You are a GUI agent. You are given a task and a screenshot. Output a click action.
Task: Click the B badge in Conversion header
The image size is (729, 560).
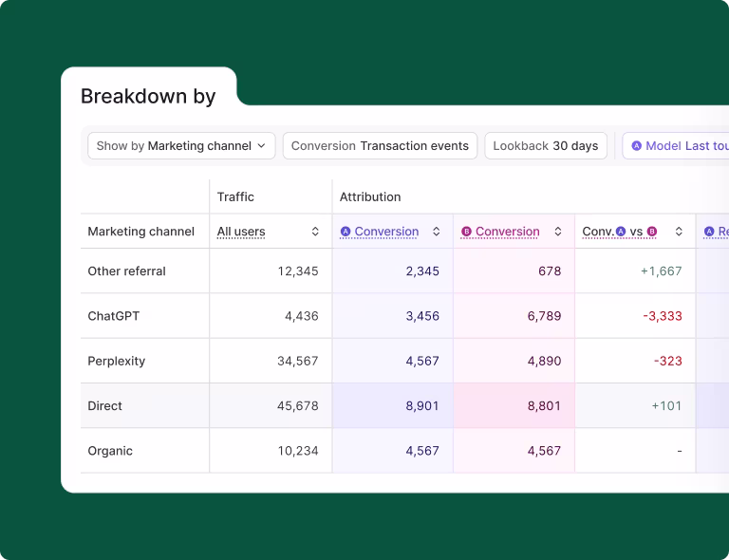coord(466,232)
